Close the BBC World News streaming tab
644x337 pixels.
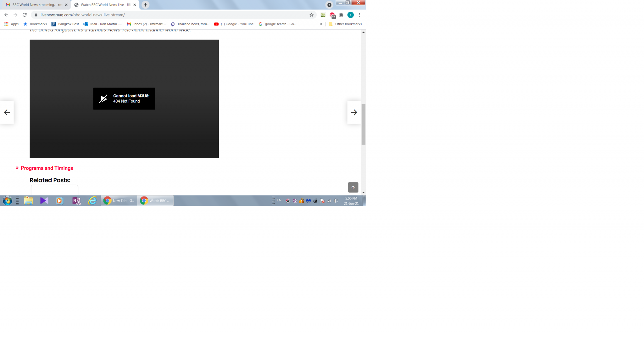(66, 5)
